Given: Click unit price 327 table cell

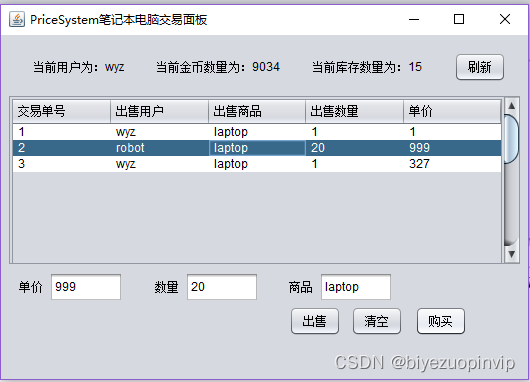Looking at the screenshot, I should (452, 164).
